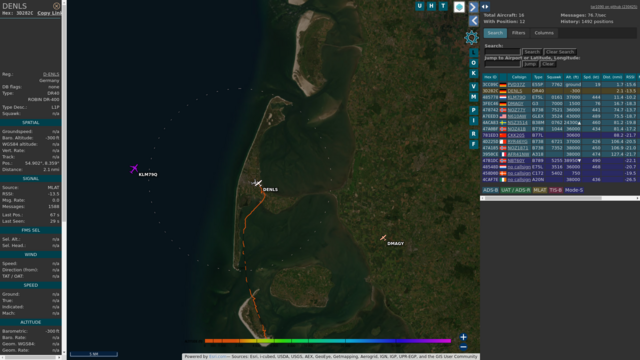The height and width of the screenshot is (360, 640).
Task: Click the aircraft table horizontal scrollbar
Action: 560,198
